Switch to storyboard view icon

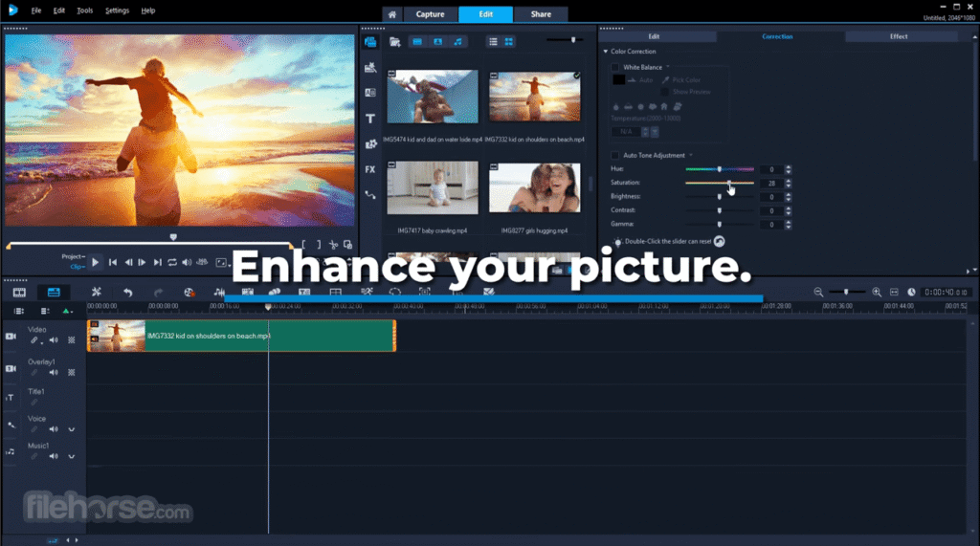coord(21,292)
